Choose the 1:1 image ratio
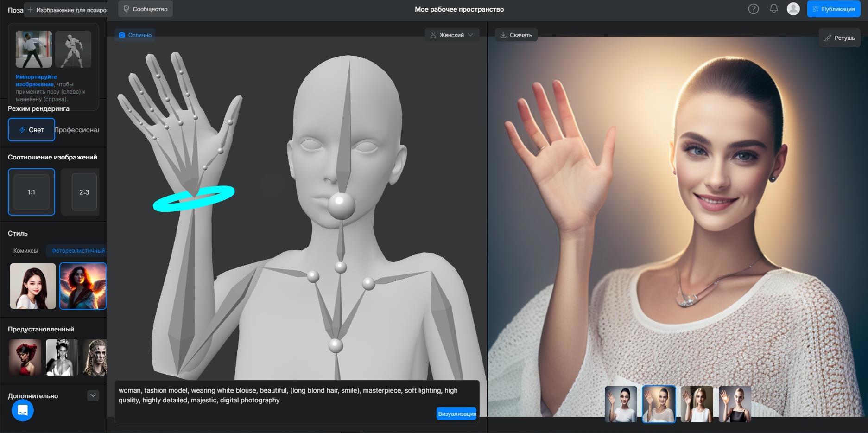 pyautogui.click(x=32, y=192)
